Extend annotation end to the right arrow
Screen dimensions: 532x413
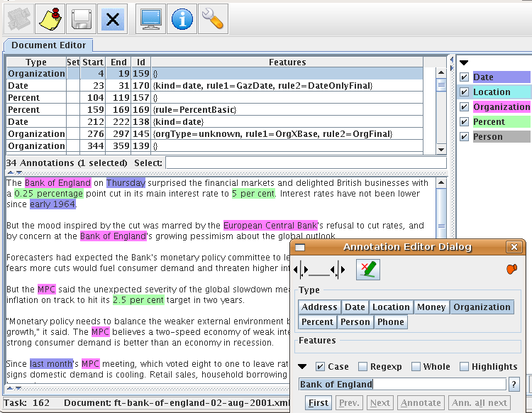pos(343,270)
